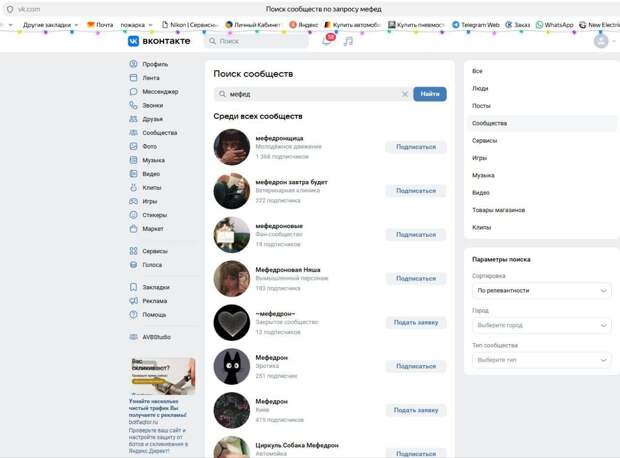Open Звонки in the left sidebar
Viewport: 620px width, 458px height.
coord(152,105)
